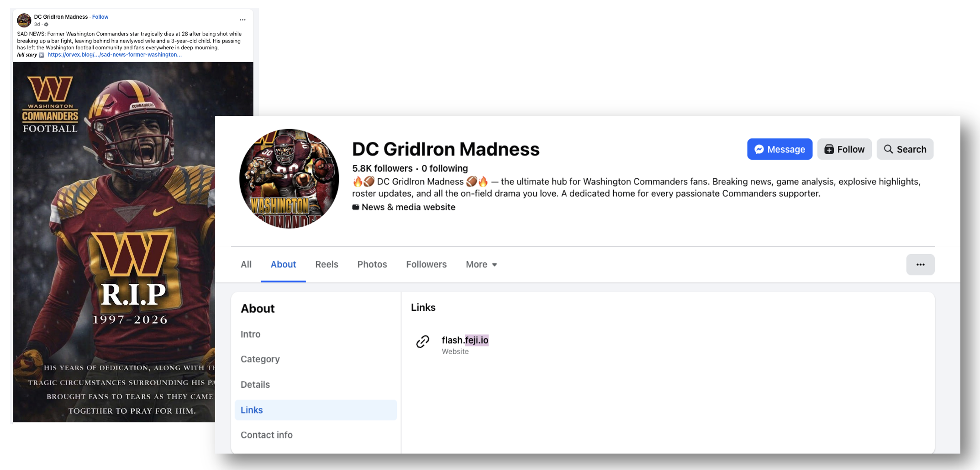The width and height of the screenshot is (980, 470).
Task: Select the About tab
Action: (x=283, y=265)
